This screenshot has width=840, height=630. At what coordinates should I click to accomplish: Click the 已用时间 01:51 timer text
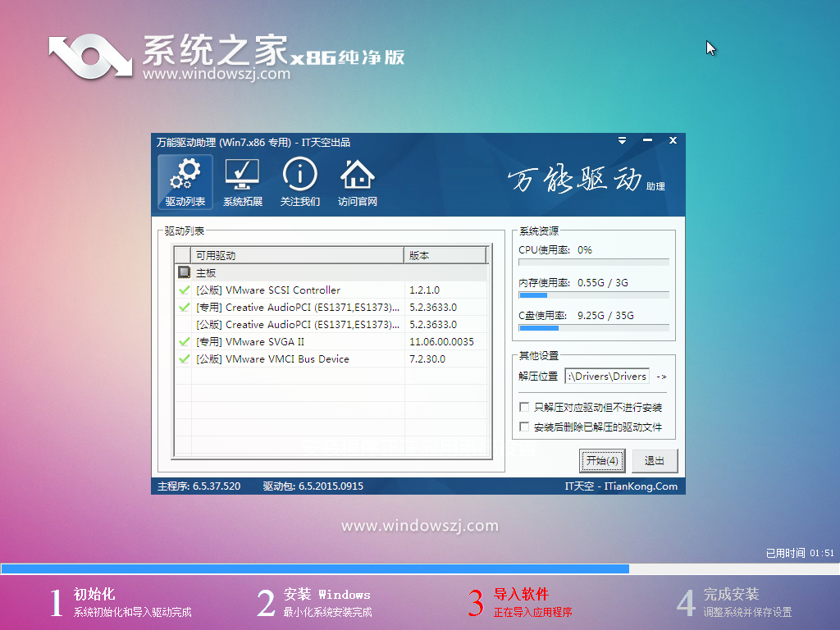[800, 553]
